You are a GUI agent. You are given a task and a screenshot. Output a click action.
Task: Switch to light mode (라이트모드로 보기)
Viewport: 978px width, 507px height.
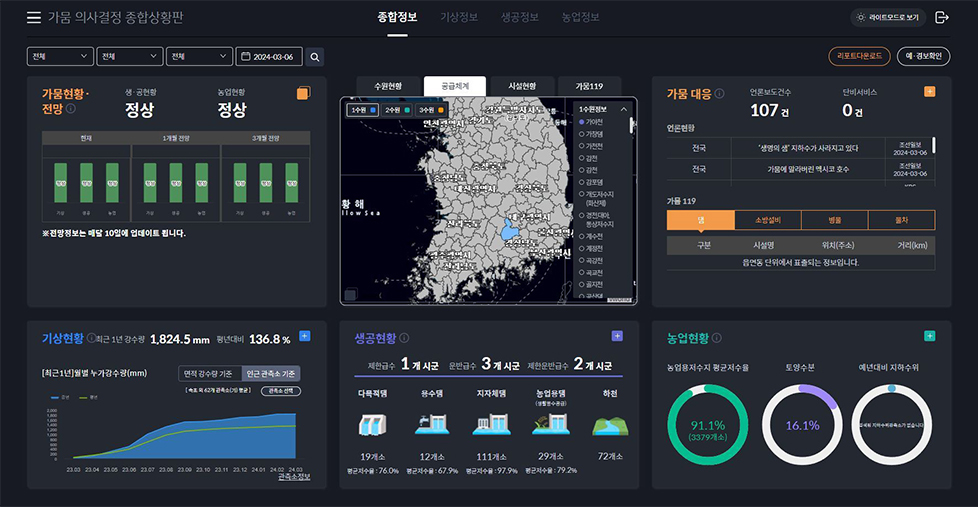click(x=888, y=17)
